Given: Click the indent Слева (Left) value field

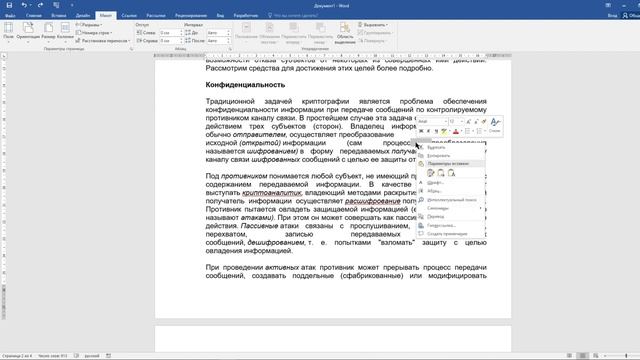Looking at the screenshot, I should pos(170,33).
